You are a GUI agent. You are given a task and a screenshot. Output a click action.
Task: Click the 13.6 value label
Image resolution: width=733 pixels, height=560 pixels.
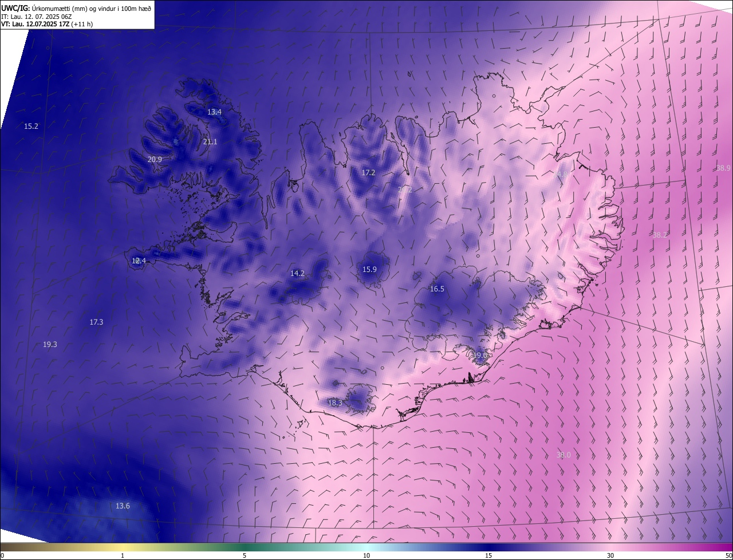[123, 506]
